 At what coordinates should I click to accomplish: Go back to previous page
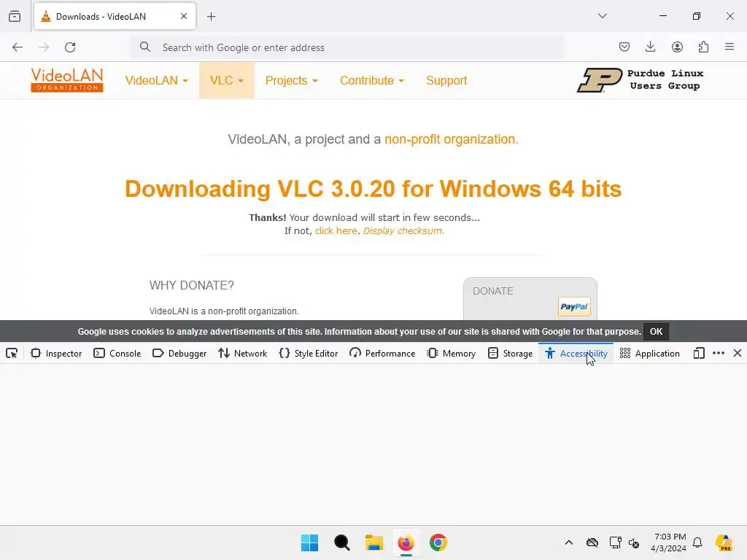pyautogui.click(x=18, y=47)
